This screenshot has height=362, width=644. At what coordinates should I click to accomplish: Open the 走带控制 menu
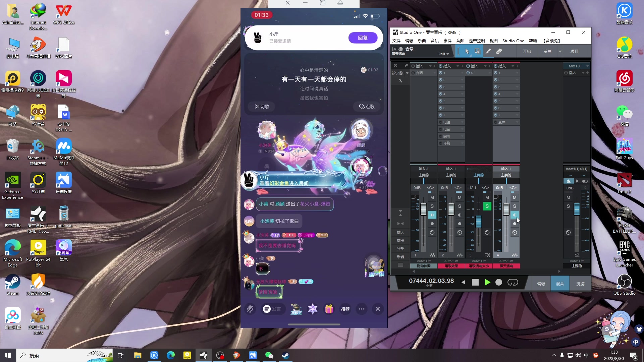[477, 41]
